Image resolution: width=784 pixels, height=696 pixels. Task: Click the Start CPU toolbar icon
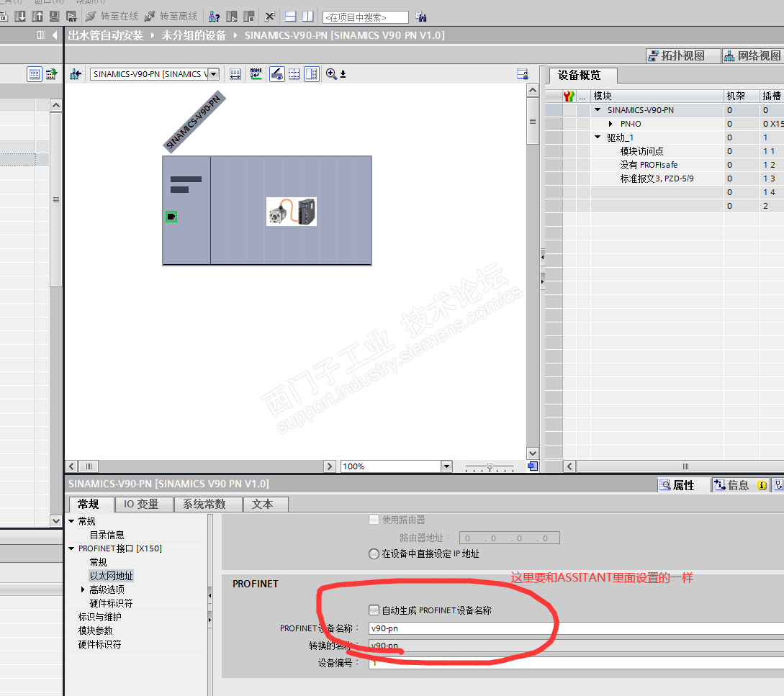coord(232,17)
